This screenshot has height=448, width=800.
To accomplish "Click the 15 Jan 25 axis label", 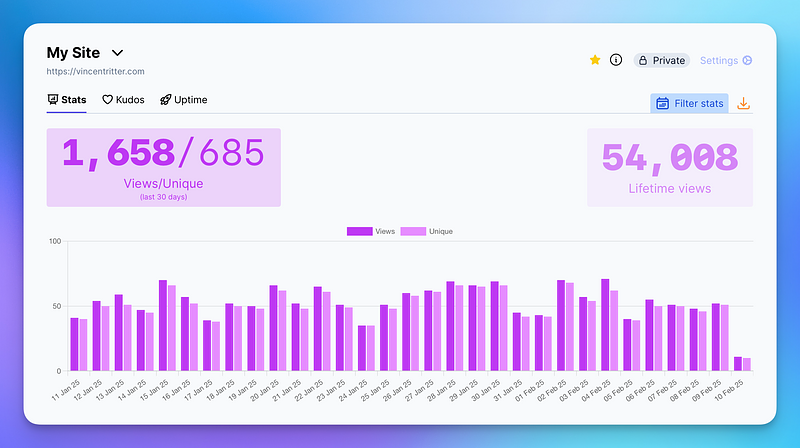I will tap(155, 389).
